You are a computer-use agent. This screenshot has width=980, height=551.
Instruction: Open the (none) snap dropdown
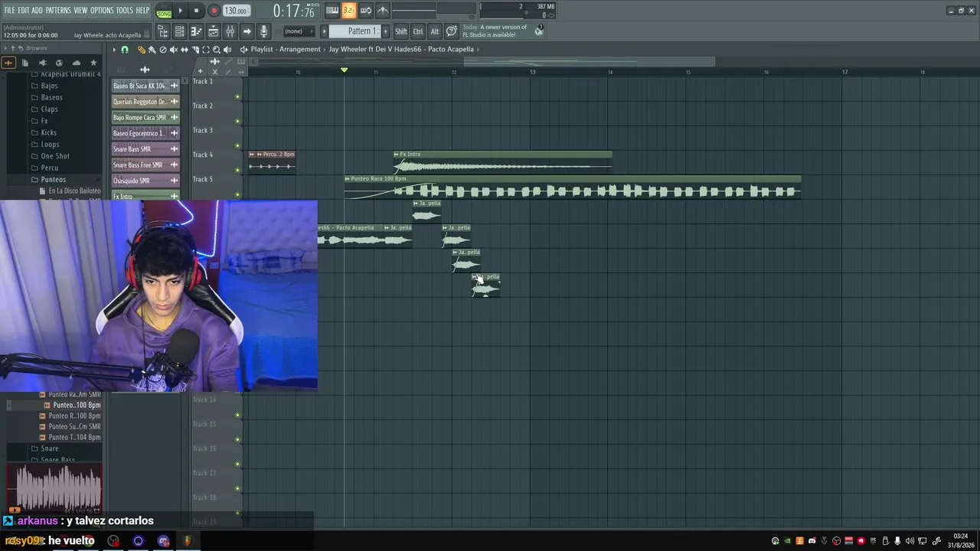tap(299, 31)
